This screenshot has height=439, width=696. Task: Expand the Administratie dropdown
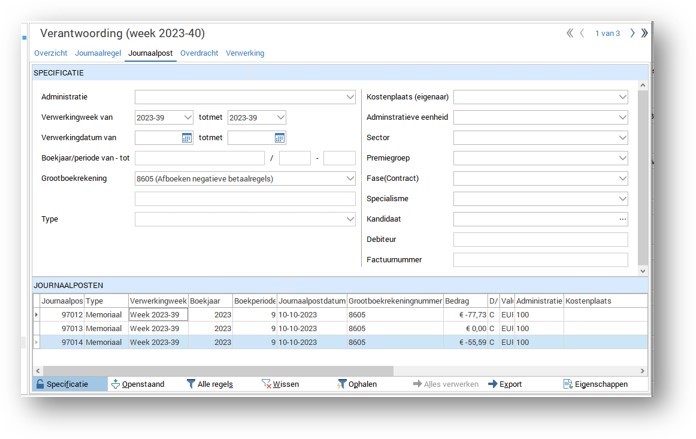pyautogui.click(x=350, y=97)
